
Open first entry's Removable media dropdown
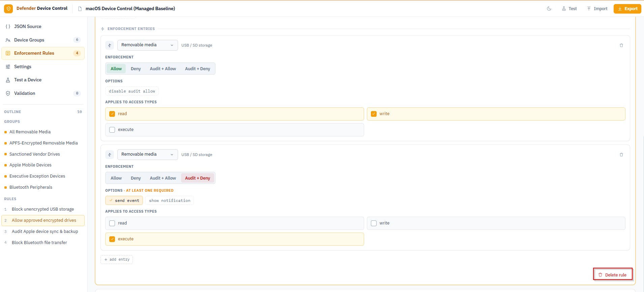coord(147,45)
